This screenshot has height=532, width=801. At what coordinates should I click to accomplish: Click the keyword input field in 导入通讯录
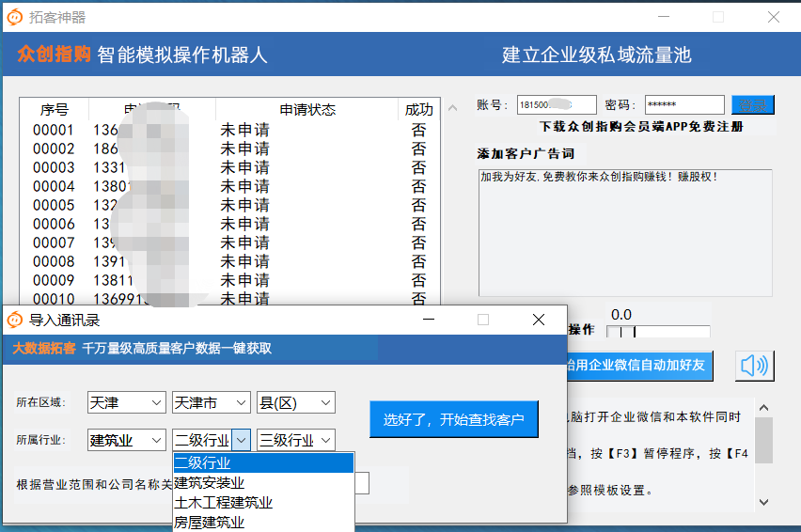pos(362,483)
